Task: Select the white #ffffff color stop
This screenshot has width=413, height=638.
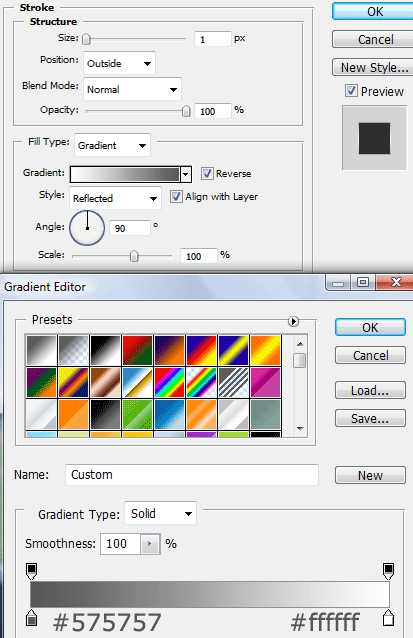Action: tap(389, 618)
